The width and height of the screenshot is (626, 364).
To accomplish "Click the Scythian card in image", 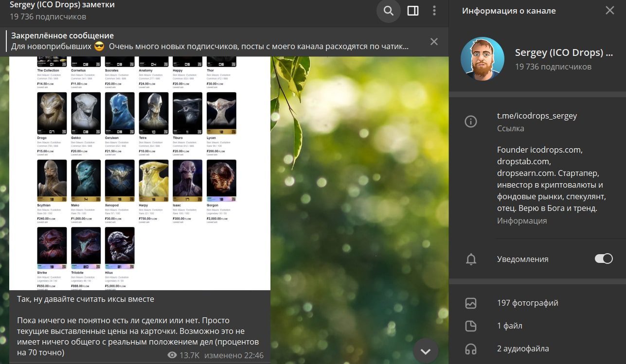I will click(x=52, y=180).
